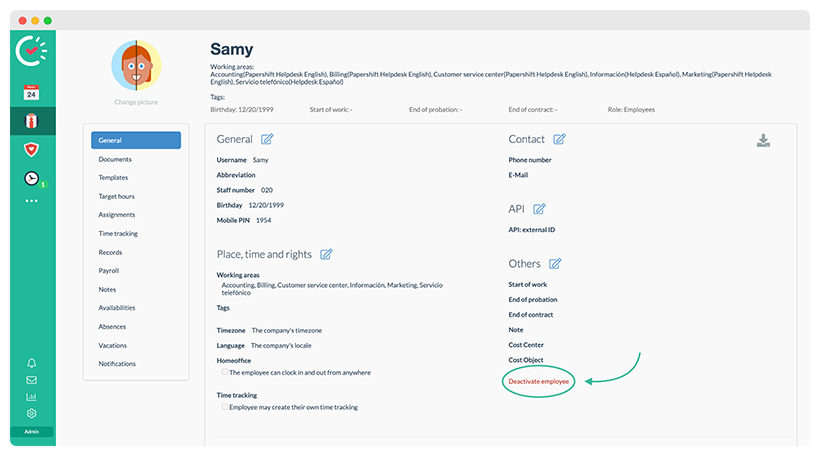Click the Cost Object label
This screenshot has width=820, height=456.
[x=526, y=360]
